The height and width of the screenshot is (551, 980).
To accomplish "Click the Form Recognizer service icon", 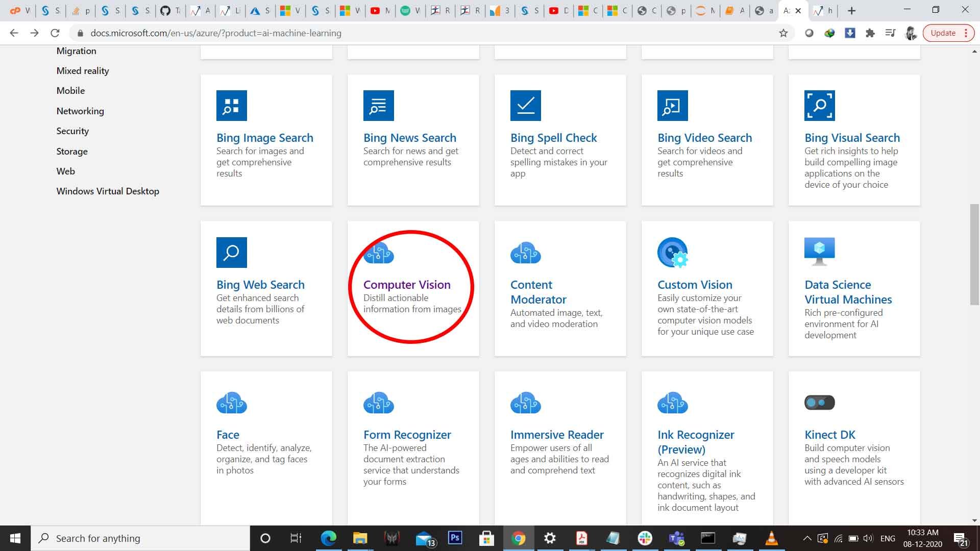I will [x=378, y=403].
